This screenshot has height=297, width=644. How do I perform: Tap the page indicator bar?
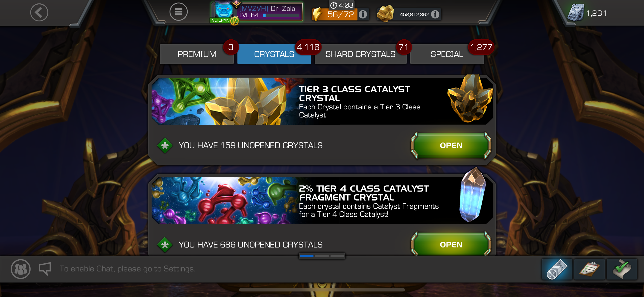pyautogui.click(x=322, y=256)
